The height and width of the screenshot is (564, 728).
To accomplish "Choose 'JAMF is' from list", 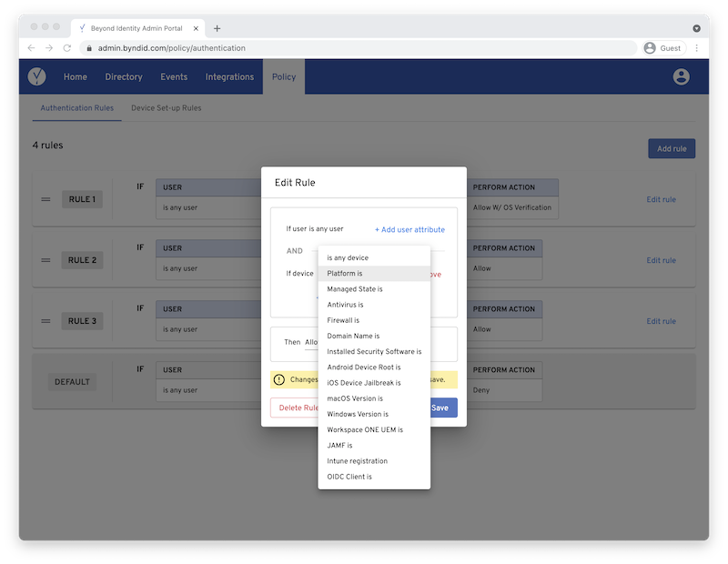I will 374,445.
